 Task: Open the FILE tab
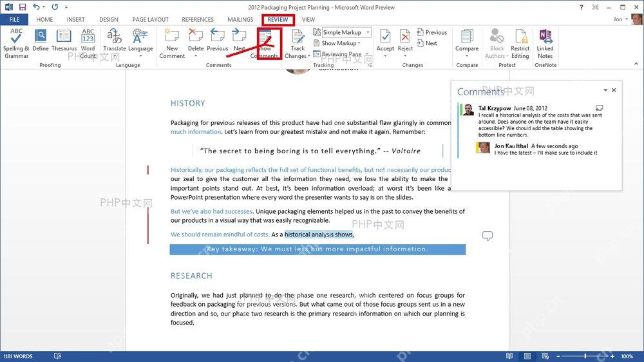14,20
